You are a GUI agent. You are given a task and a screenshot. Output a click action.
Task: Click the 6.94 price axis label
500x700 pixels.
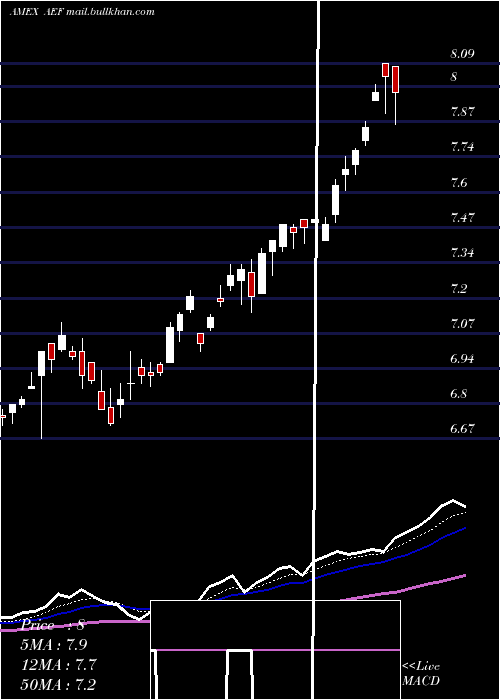click(x=462, y=358)
